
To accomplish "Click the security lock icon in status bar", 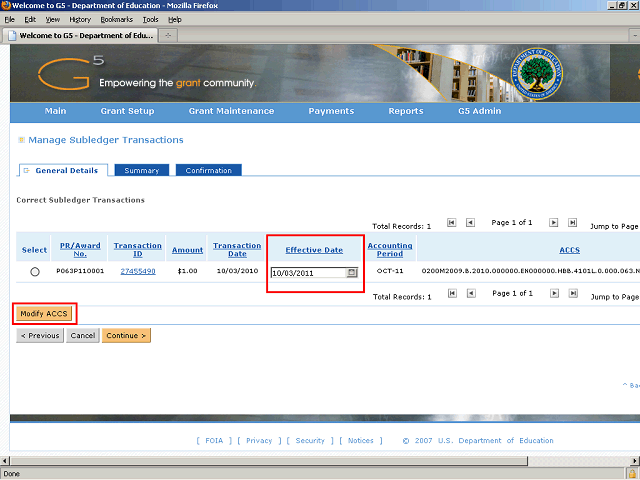I will pos(632,473).
